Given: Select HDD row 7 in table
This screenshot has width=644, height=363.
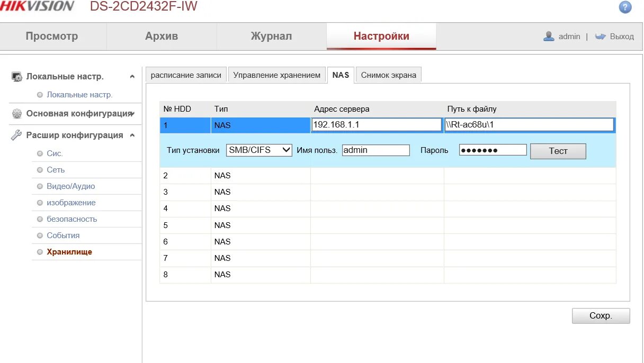Looking at the screenshot, I should pyautogui.click(x=388, y=258).
